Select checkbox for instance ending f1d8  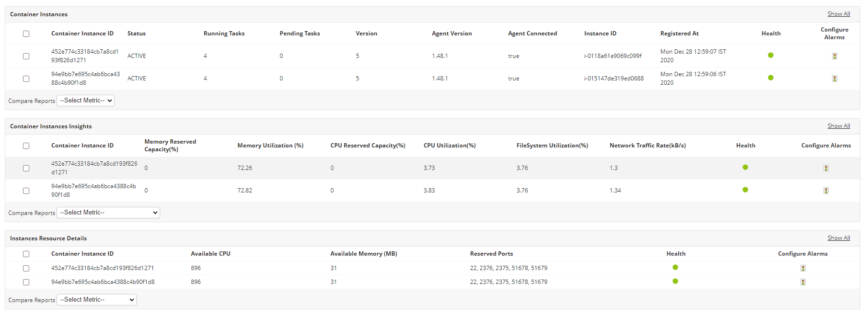tap(26, 79)
